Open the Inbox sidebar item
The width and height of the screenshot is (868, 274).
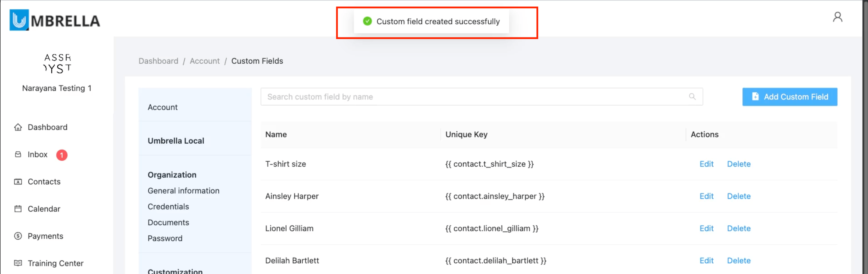[x=38, y=154]
